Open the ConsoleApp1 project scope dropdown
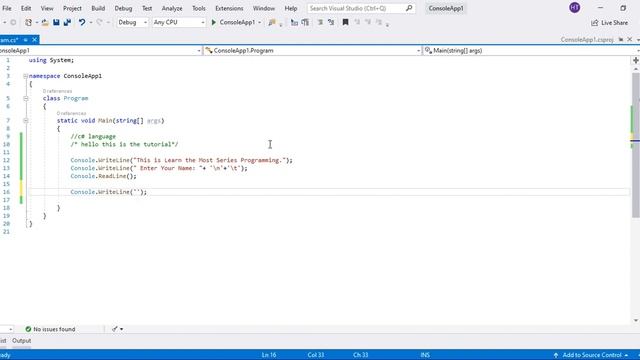This screenshot has height=360, width=640. tap(101, 51)
